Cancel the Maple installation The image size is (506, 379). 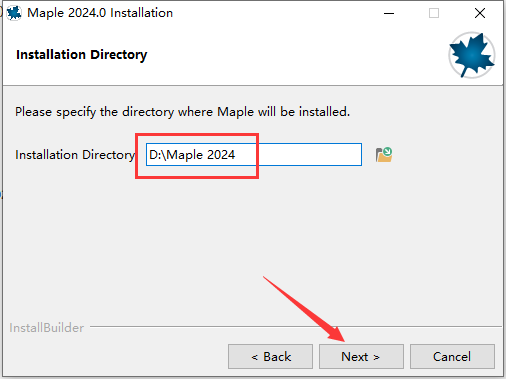click(x=452, y=357)
